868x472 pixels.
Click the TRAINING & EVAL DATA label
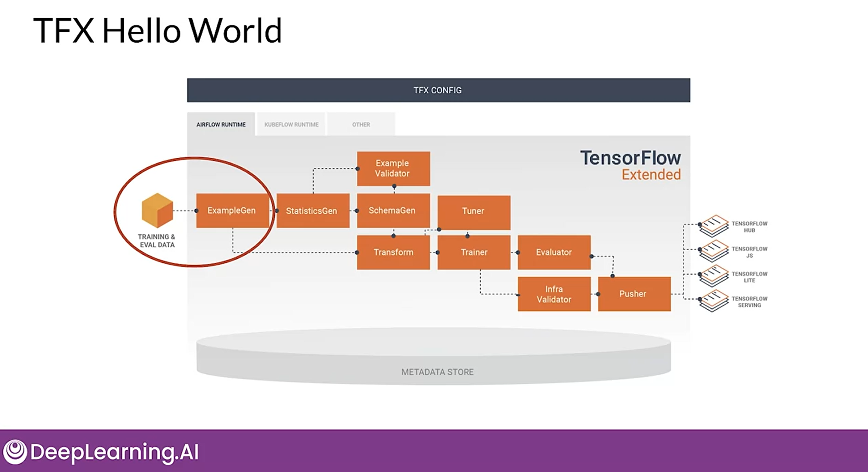pyautogui.click(x=157, y=241)
